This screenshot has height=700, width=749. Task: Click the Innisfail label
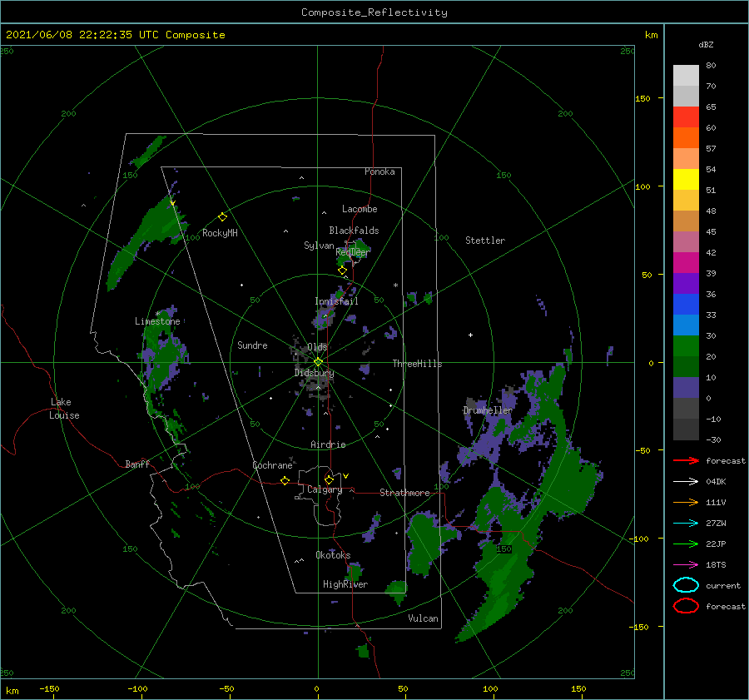(336, 301)
